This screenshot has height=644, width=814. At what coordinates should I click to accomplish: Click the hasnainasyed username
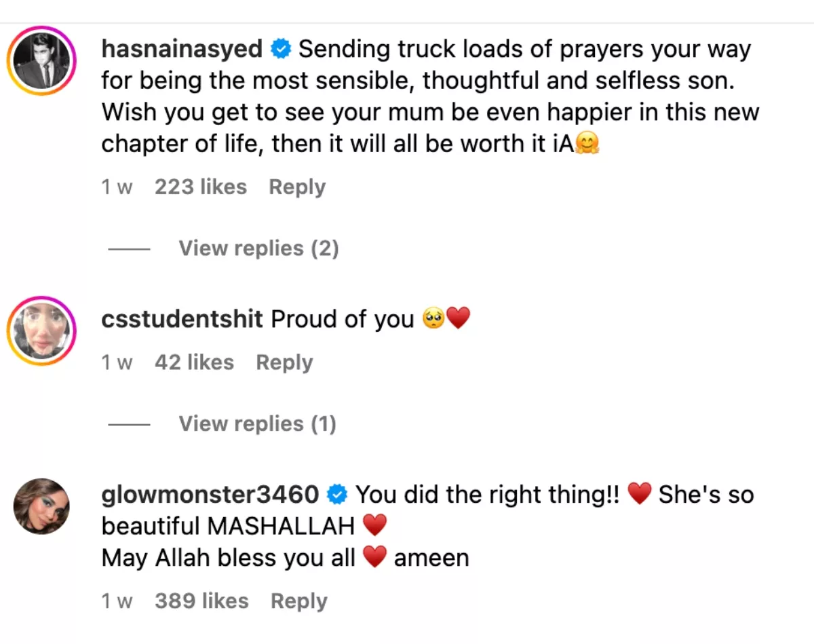pyautogui.click(x=181, y=49)
